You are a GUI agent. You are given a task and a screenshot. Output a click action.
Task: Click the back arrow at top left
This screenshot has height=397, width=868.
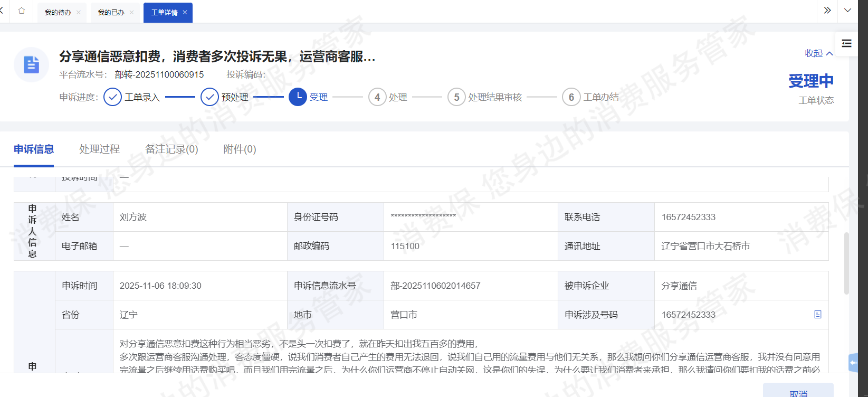2,11
